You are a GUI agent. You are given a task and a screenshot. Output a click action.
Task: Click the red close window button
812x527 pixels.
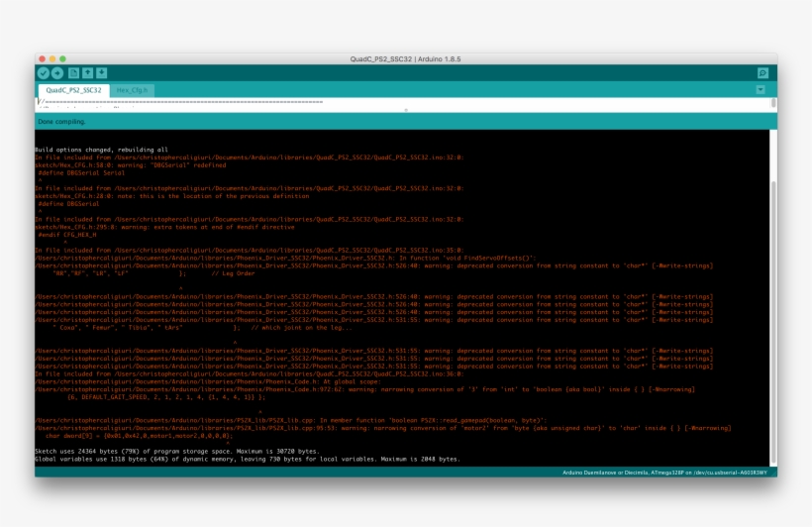click(42, 59)
